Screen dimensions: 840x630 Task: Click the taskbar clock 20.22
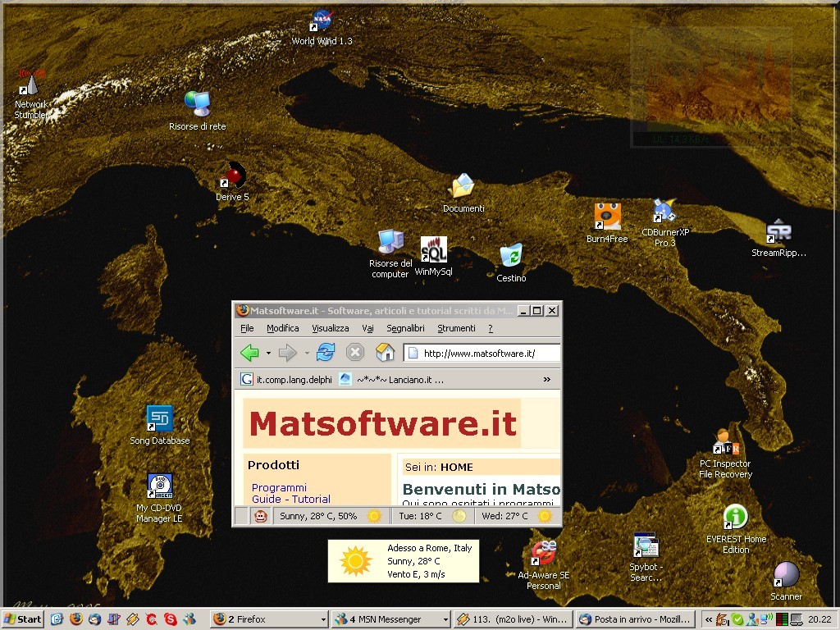(819, 619)
